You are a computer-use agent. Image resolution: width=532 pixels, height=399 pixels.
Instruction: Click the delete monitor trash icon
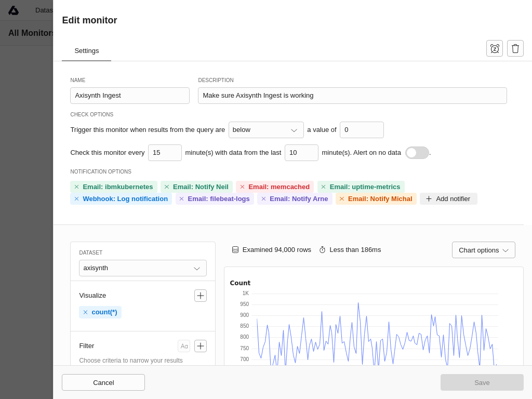click(515, 48)
